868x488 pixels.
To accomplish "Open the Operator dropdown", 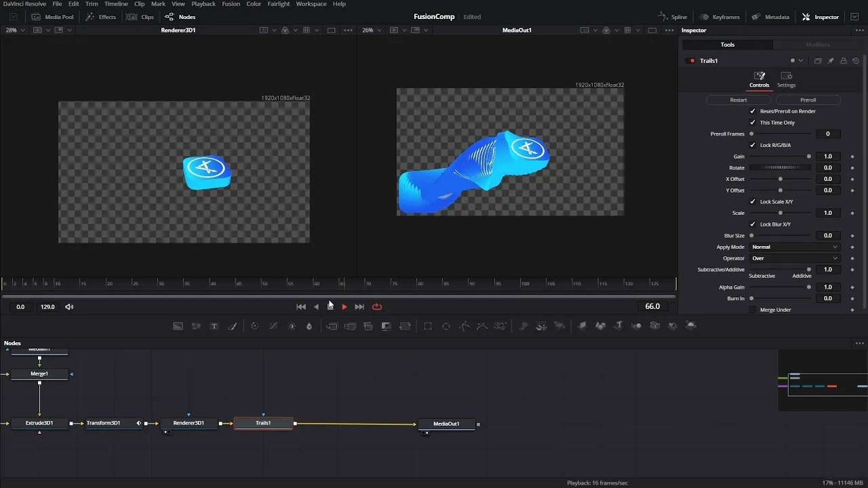I will tap(795, 258).
